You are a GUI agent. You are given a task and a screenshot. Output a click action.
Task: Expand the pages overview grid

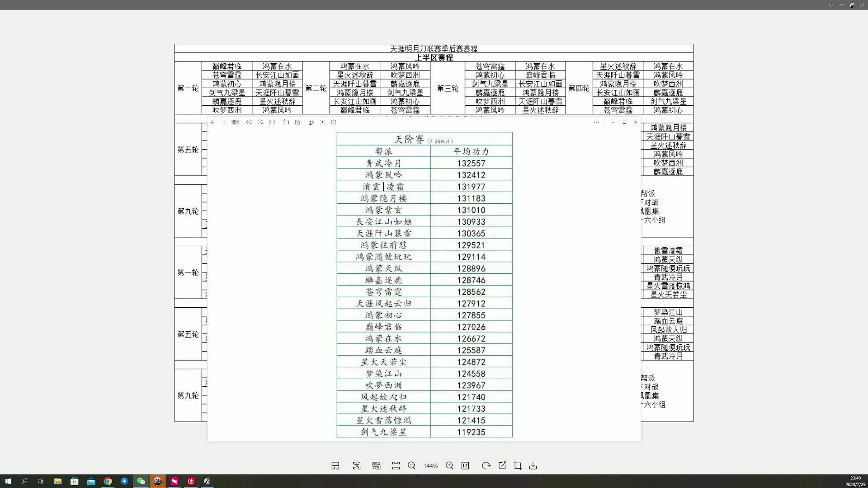tap(235, 122)
